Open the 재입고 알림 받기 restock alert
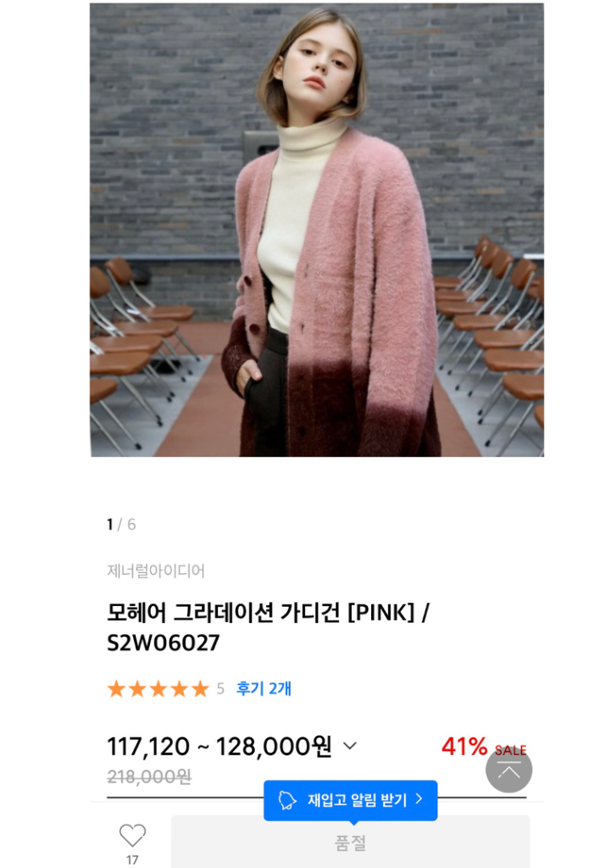Screen dimensions: 589x868 click(350, 800)
